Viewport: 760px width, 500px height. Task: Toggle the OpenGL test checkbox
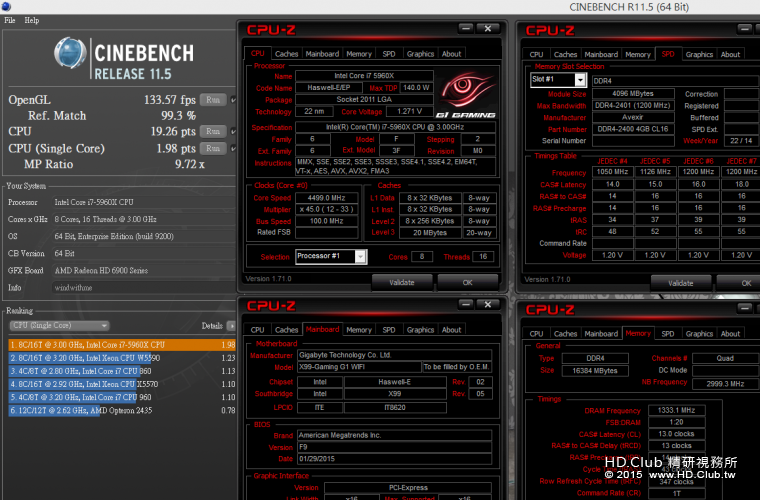[x=233, y=100]
